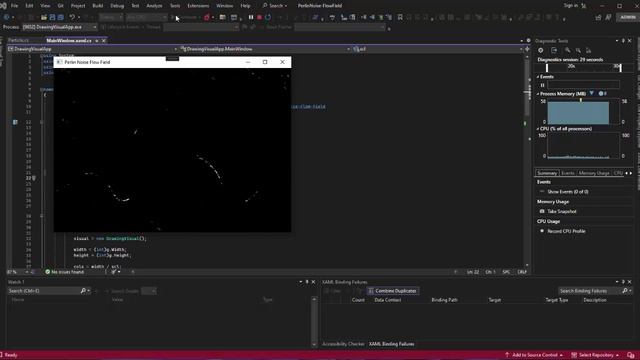The width and height of the screenshot is (640, 360).
Task: Open the DrawingVisualApp project scope dropdown
Action: (92, 49)
